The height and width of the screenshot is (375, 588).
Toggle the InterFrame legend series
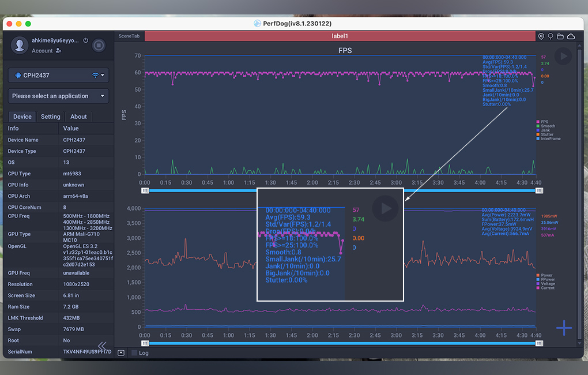pos(549,139)
